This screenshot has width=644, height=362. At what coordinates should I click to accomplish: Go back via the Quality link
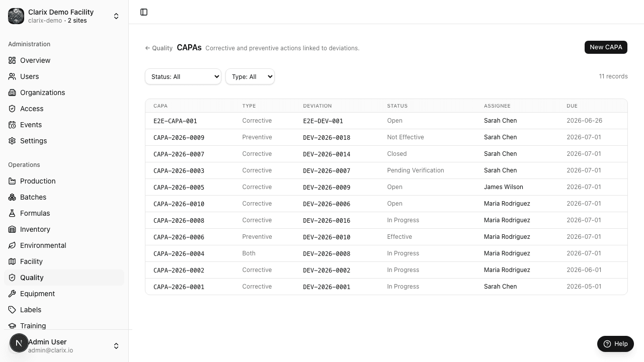pyautogui.click(x=158, y=48)
